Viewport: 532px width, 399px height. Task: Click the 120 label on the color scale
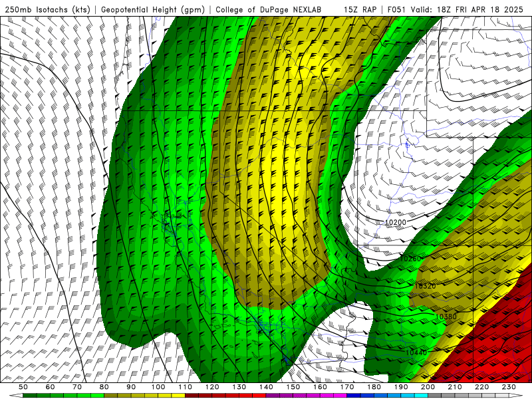212,387
